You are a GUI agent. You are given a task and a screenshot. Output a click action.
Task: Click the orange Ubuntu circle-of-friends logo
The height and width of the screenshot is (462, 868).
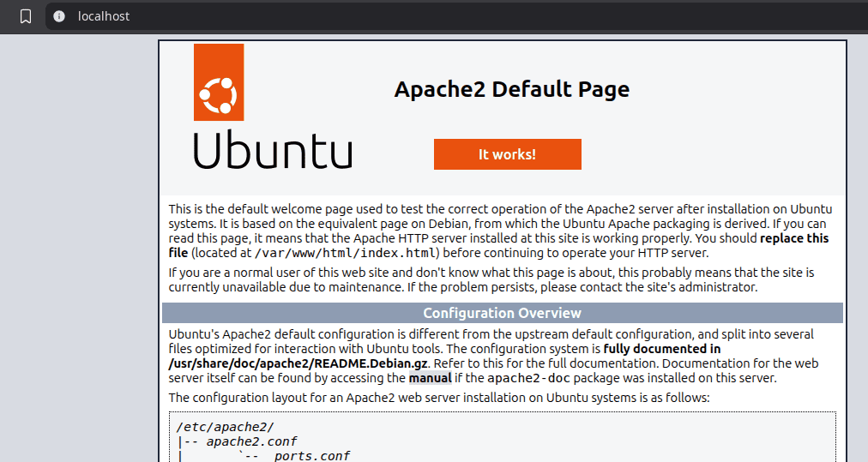pos(219,82)
